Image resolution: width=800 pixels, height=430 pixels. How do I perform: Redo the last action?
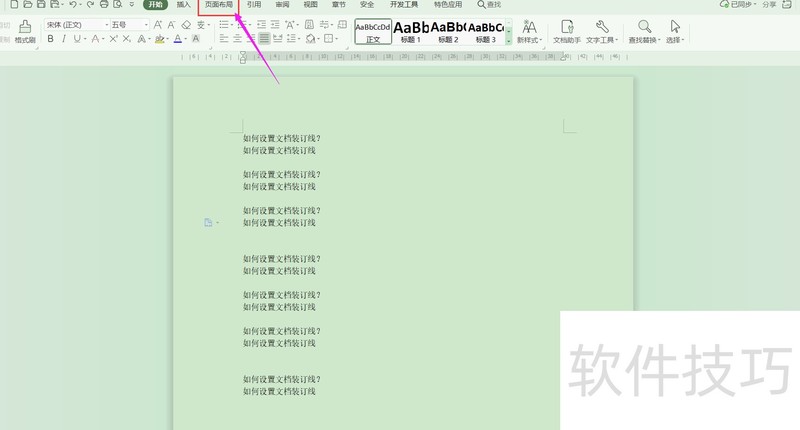90,4
